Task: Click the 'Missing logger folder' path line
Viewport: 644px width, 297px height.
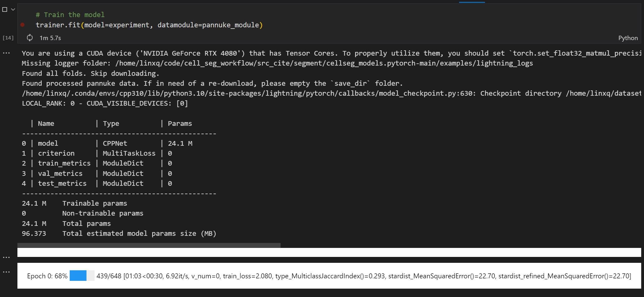Action: click(x=277, y=63)
